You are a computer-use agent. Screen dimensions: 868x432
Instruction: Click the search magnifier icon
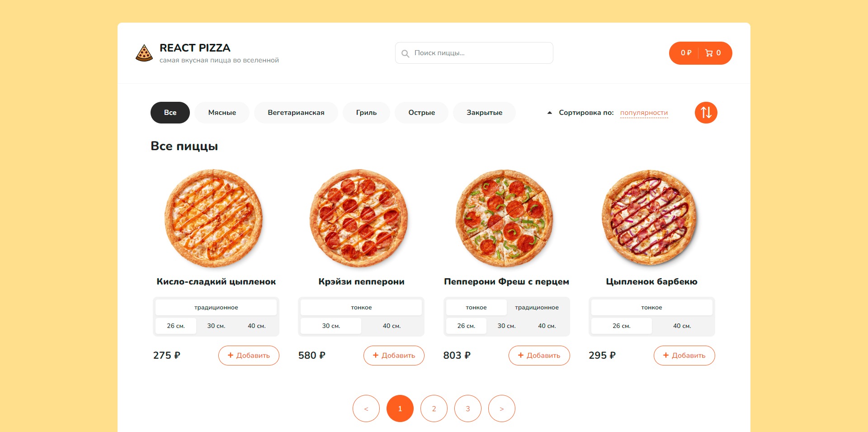point(406,53)
